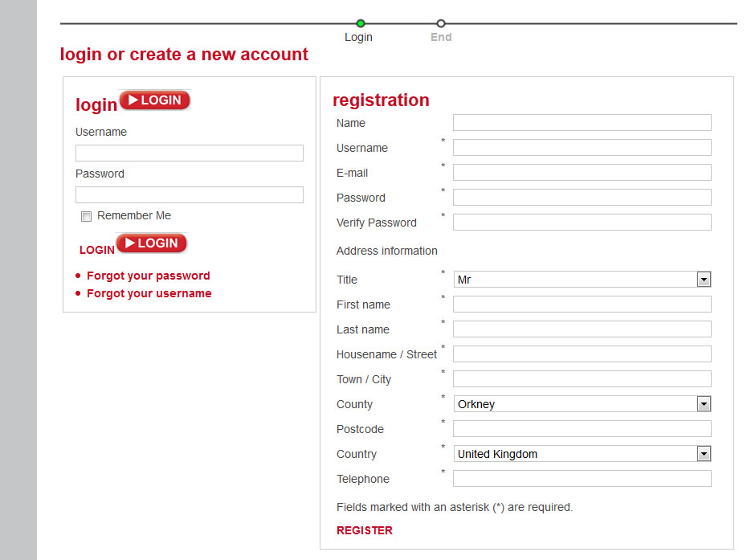The height and width of the screenshot is (560, 751).
Task: Select the Housename / Street field
Action: (582, 354)
